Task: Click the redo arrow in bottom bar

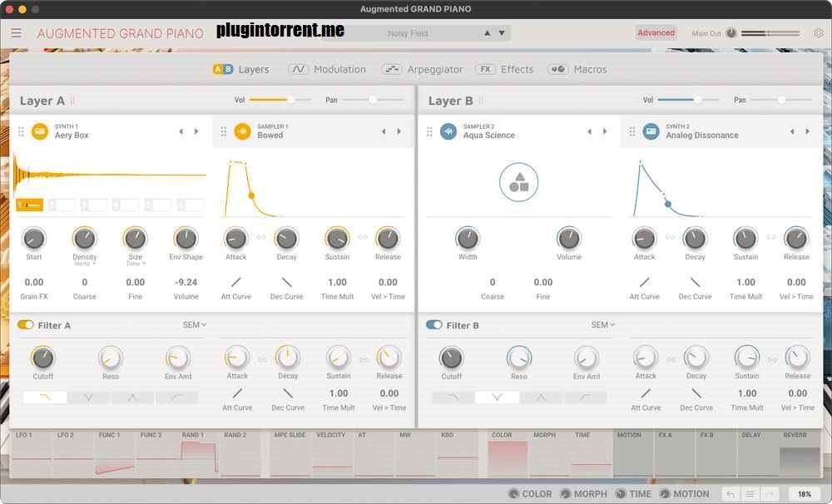Action: coord(770,494)
